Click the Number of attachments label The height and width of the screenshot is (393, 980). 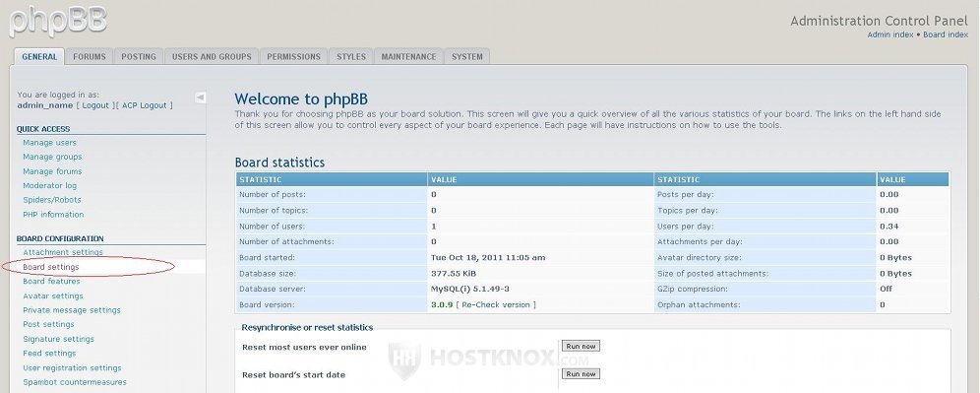click(x=287, y=242)
